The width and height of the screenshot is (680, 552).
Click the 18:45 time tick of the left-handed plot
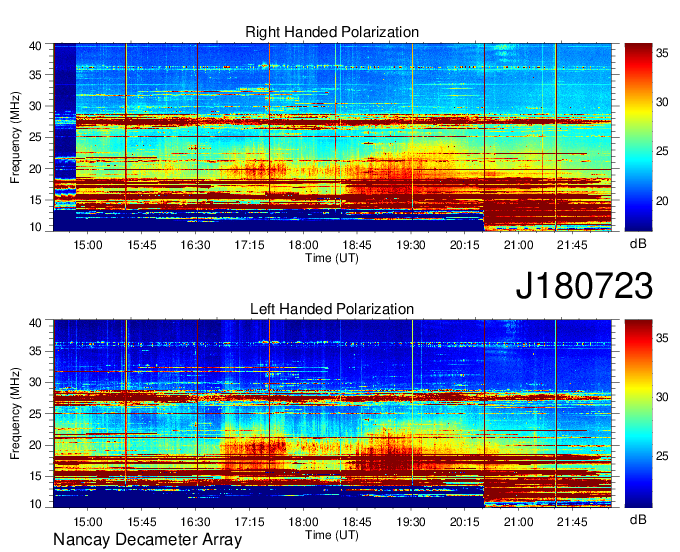pos(357,521)
